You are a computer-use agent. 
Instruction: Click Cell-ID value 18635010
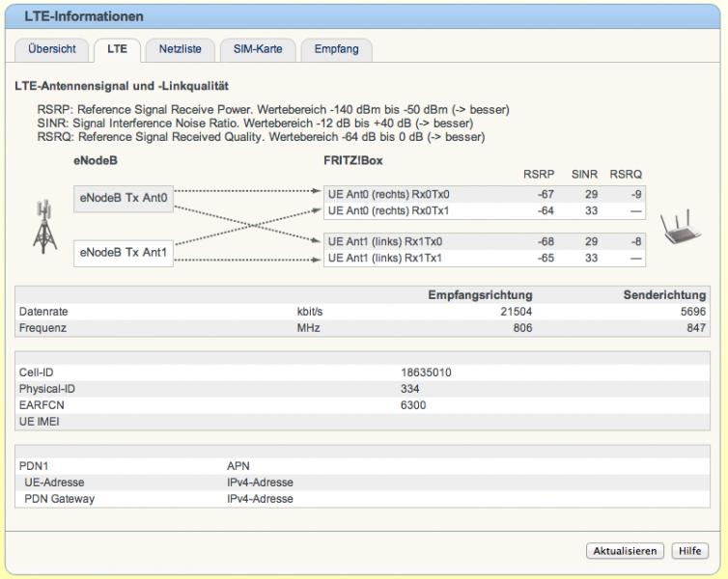[426, 372]
